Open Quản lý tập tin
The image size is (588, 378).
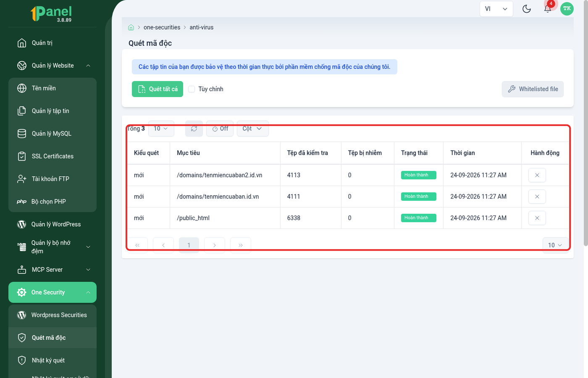(x=52, y=111)
